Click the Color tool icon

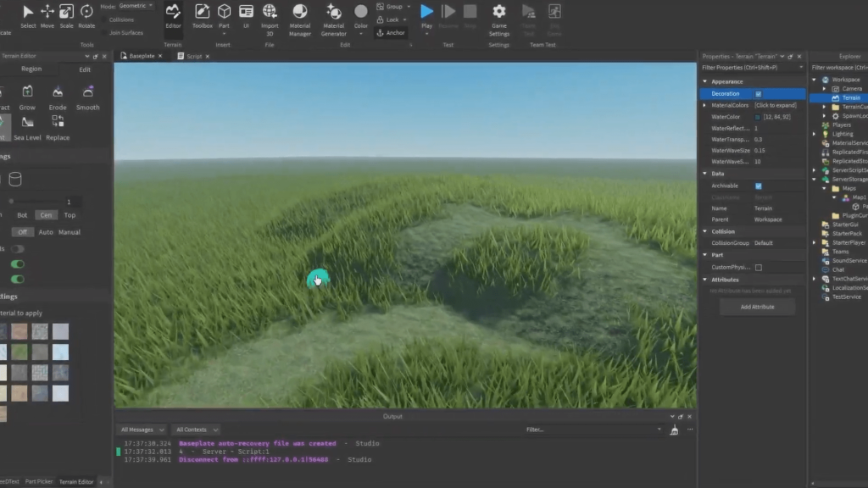click(x=361, y=12)
